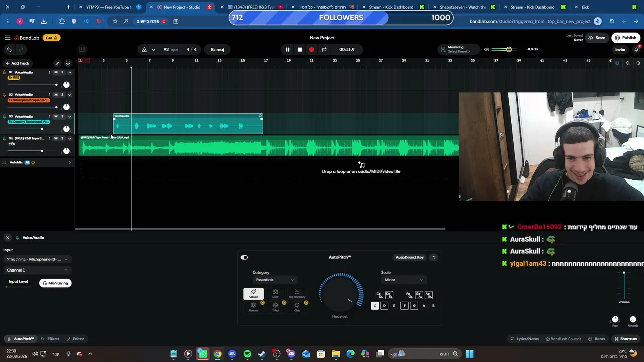The height and width of the screenshot is (362, 644).
Task: Open the automation tool beside Add Track
Action: [57, 63]
